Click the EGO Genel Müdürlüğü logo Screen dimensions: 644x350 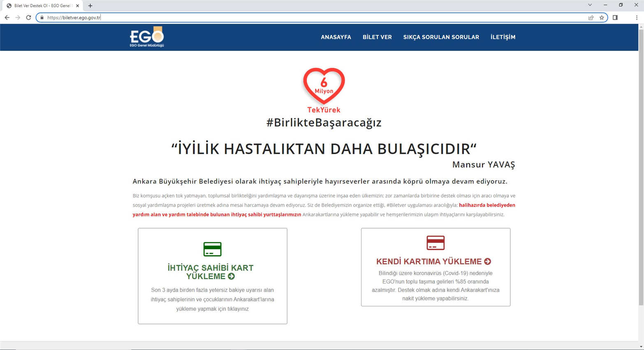click(147, 37)
